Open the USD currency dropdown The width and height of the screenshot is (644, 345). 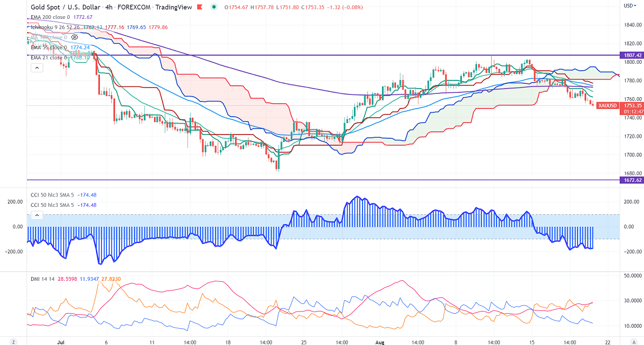point(630,6)
